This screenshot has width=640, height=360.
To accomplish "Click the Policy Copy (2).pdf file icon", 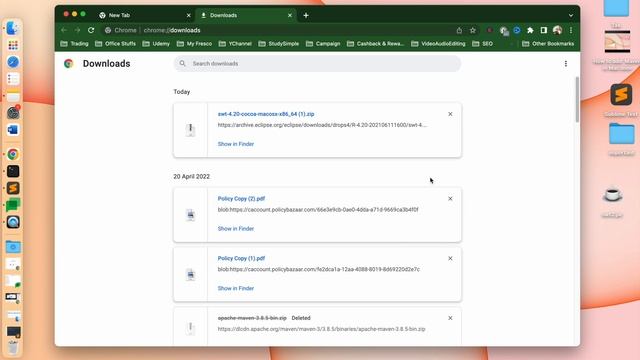I will (190, 215).
